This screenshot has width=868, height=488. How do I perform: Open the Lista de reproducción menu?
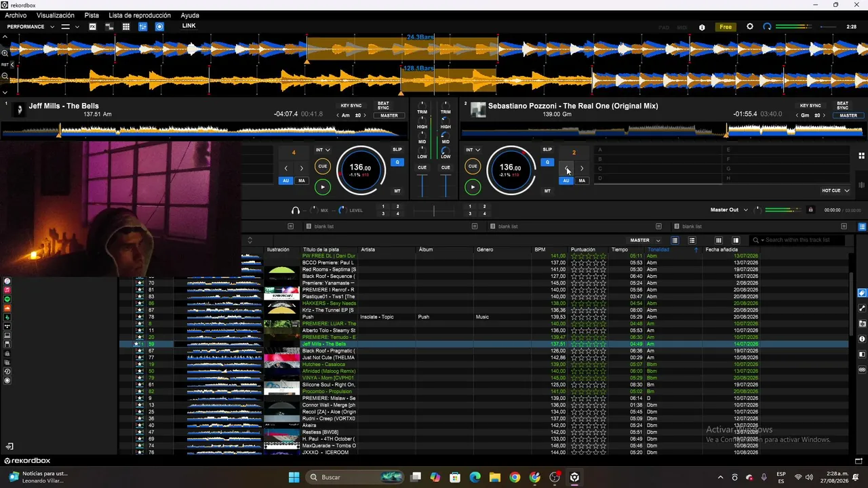pos(140,15)
